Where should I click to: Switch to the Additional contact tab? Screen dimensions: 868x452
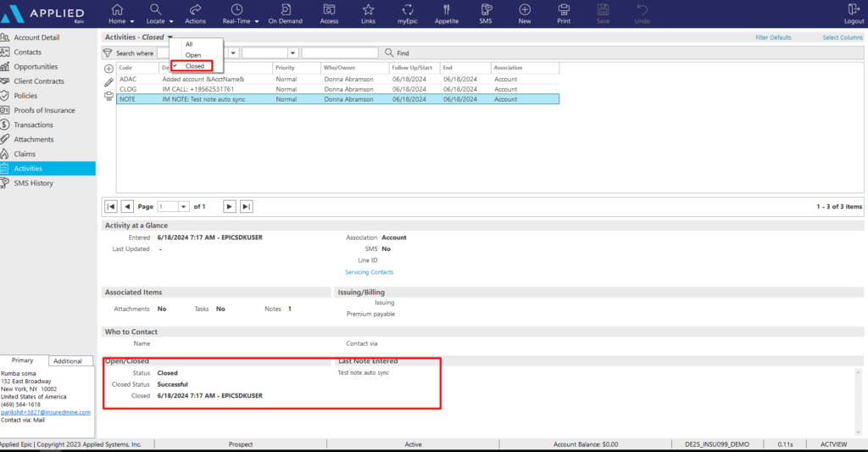68,360
